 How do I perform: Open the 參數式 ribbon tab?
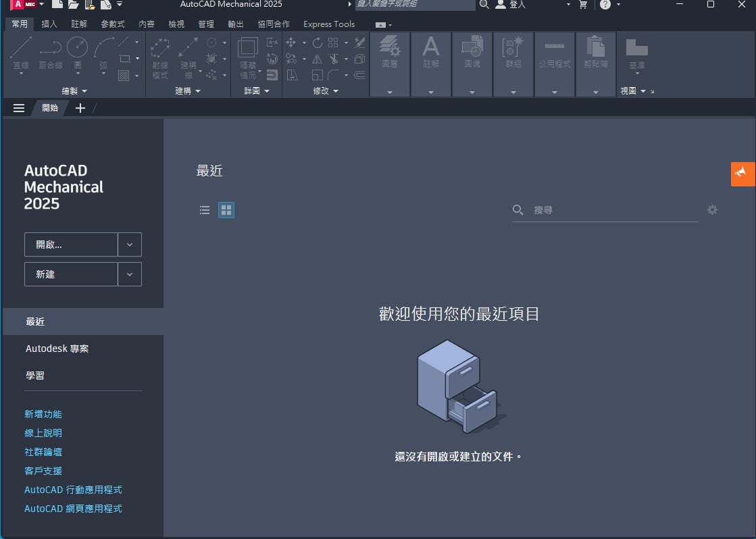[113, 24]
